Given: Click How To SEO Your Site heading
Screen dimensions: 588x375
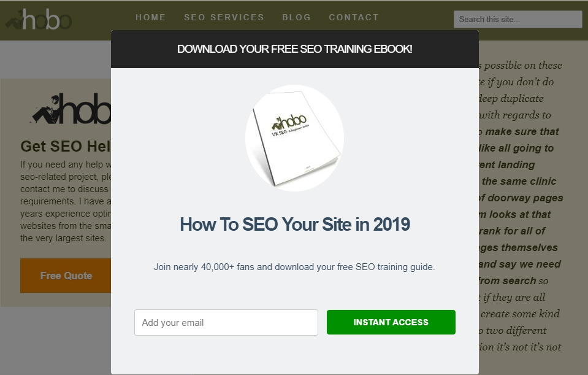Looking at the screenshot, I should pos(295,224).
